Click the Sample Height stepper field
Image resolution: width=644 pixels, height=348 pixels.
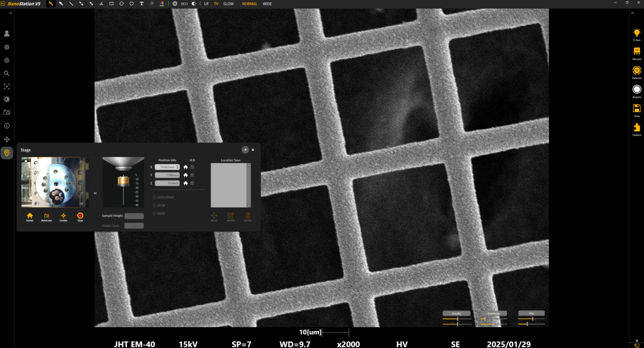(134, 216)
